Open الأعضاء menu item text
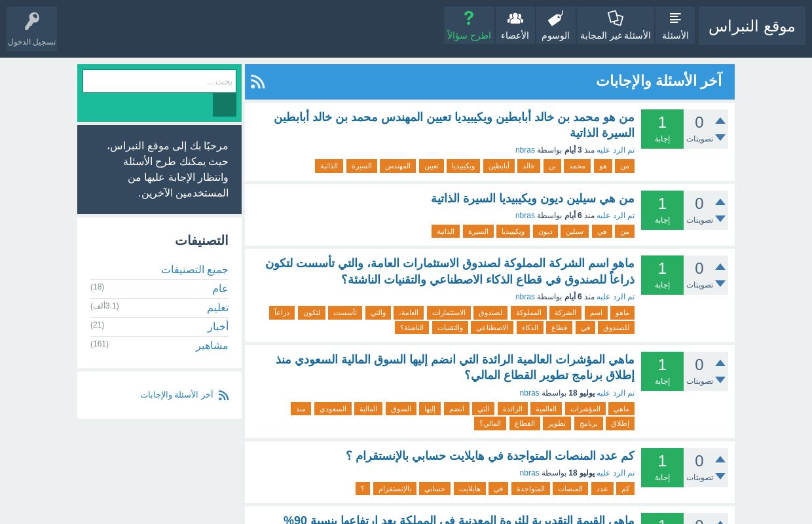This screenshot has height=524, width=812. point(515,35)
